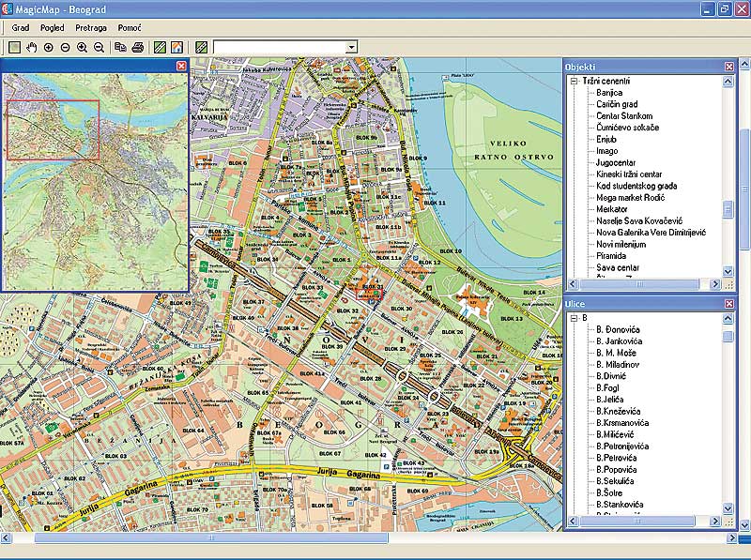The height and width of the screenshot is (560, 751).
Task: Click Objekti list scroll-down arrow
Action: pos(728,272)
